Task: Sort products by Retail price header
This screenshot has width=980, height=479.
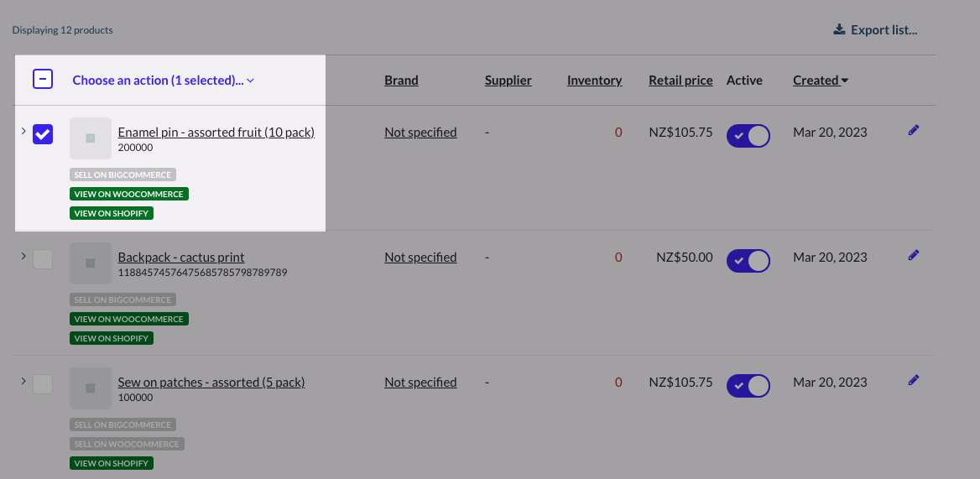Action: [680, 81]
